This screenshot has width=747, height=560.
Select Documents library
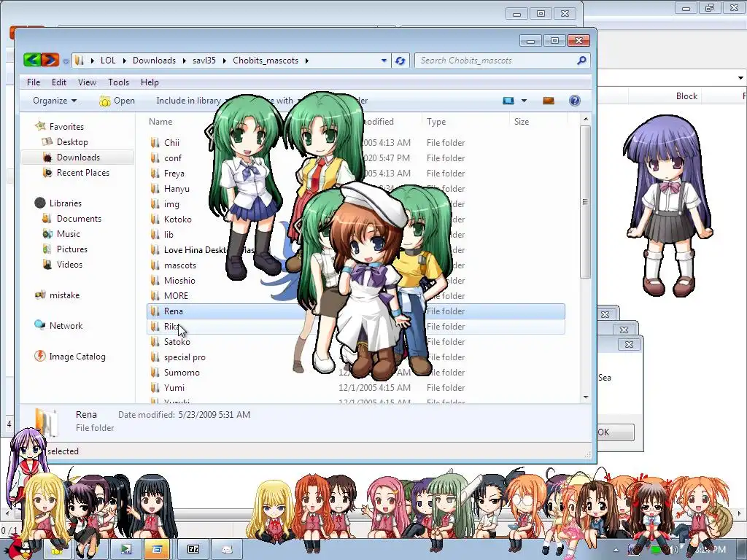(x=79, y=218)
